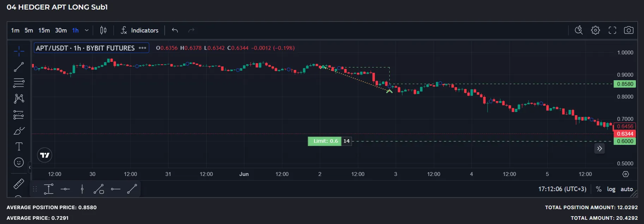Viewport: 644px width, 224px height.
Task: Select the trend line drawing tool
Action: [19, 67]
